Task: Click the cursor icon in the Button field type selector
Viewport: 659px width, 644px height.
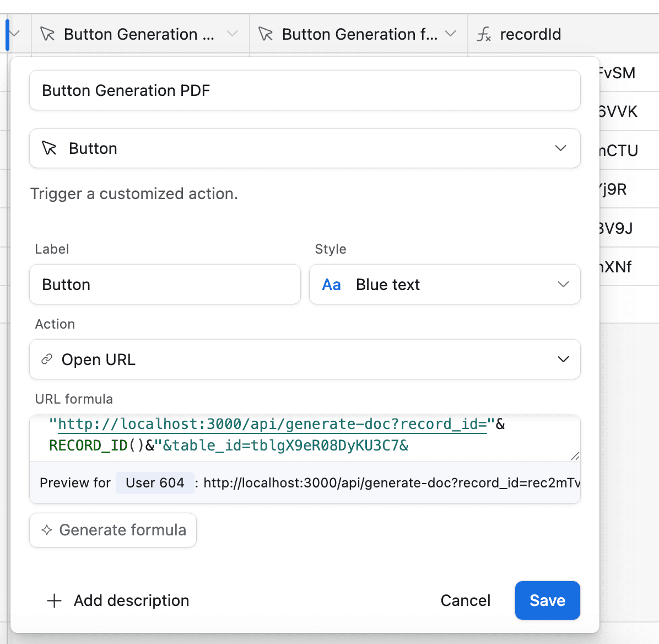Action: (x=50, y=148)
